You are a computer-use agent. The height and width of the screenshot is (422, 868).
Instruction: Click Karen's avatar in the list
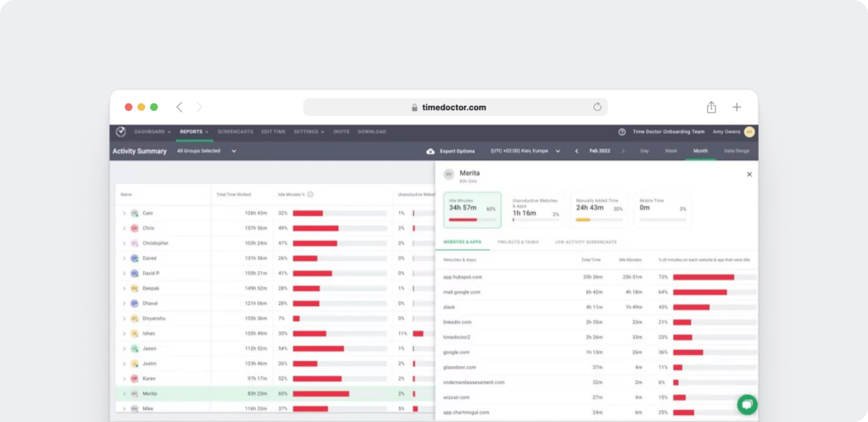pyautogui.click(x=135, y=379)
